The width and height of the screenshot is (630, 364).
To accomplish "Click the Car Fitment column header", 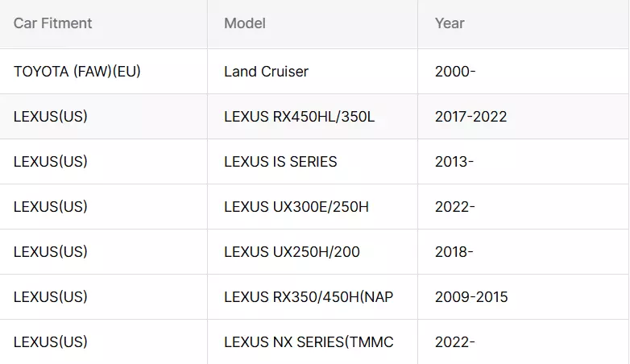I will [x=52, y=23].
